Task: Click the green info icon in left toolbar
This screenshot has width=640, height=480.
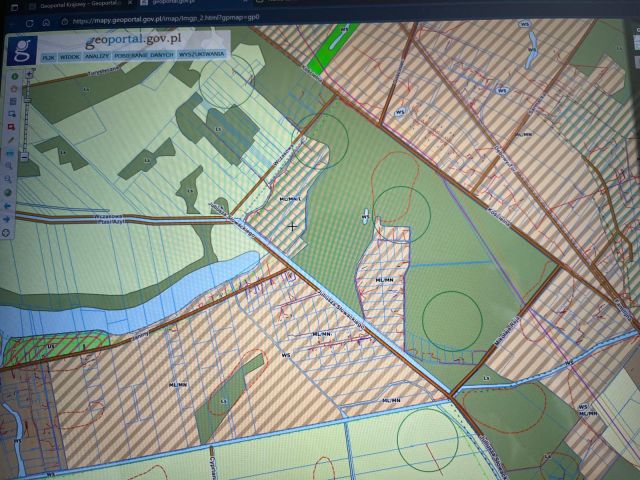Action: click(x=15, y=76)
